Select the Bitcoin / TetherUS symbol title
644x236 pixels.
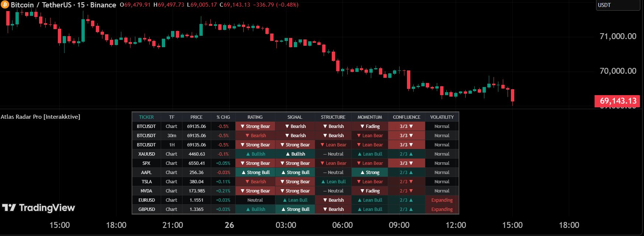(63, 5)
